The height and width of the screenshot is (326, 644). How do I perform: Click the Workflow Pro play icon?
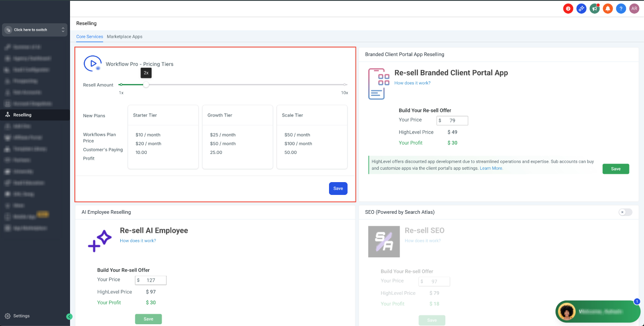(93, 63)
